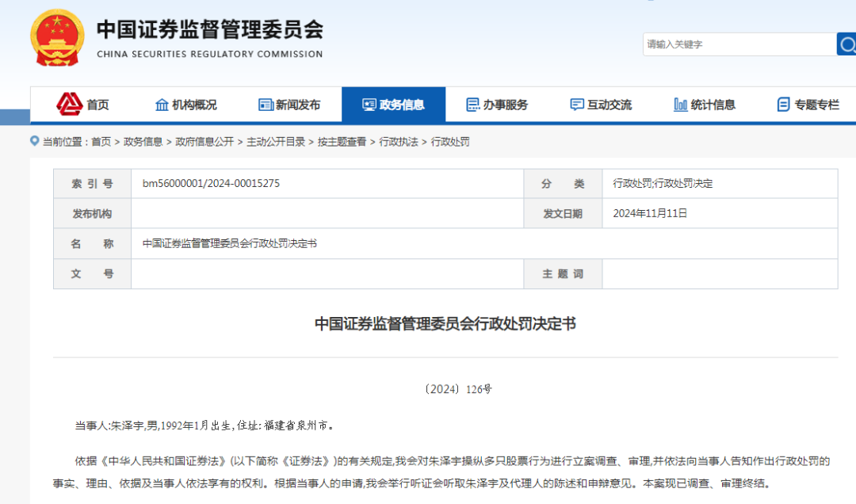Click the CSRC national emblem logo
Viewport: 856px width, 504px height.
pyautogui.click(x=56, y=37)
